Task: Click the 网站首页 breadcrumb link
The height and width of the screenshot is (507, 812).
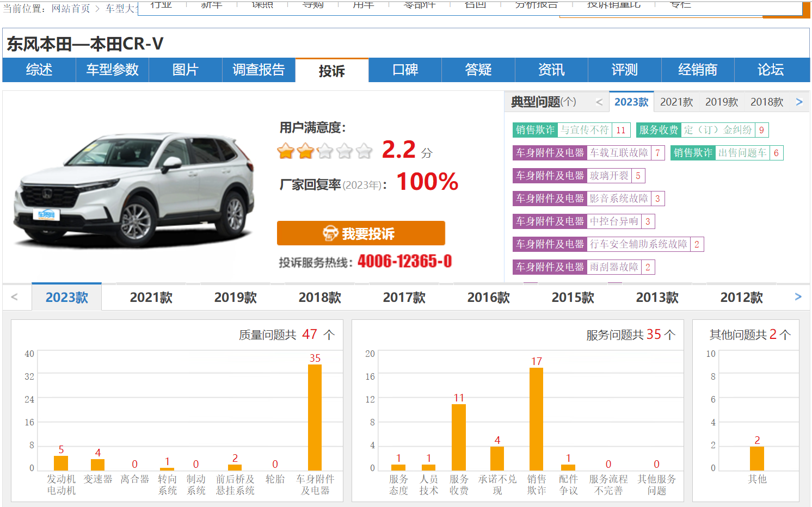Action: 71,9
